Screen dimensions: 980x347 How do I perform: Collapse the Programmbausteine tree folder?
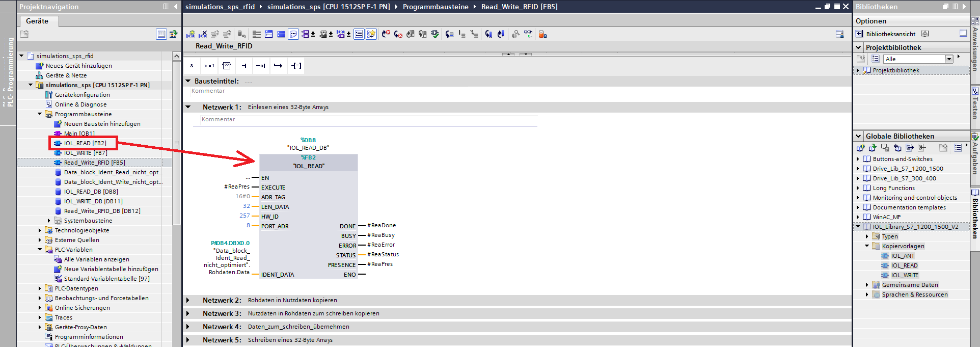coord(40,114)
